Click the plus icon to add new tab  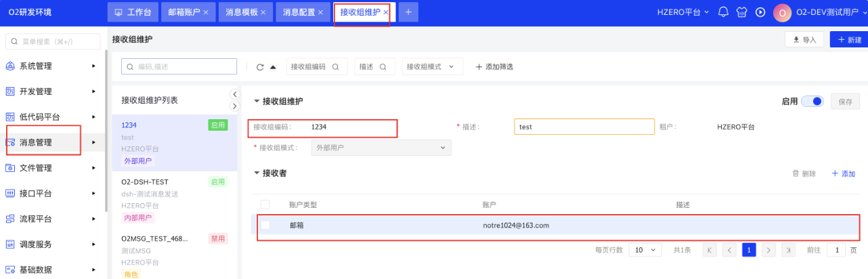click(x=408, y=12)
